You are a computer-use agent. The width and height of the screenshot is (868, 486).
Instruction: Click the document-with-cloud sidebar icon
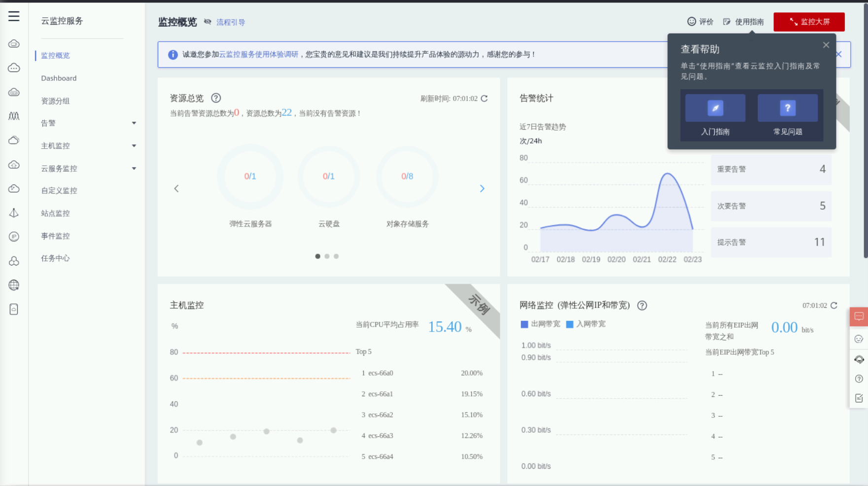tap(14, 309)
